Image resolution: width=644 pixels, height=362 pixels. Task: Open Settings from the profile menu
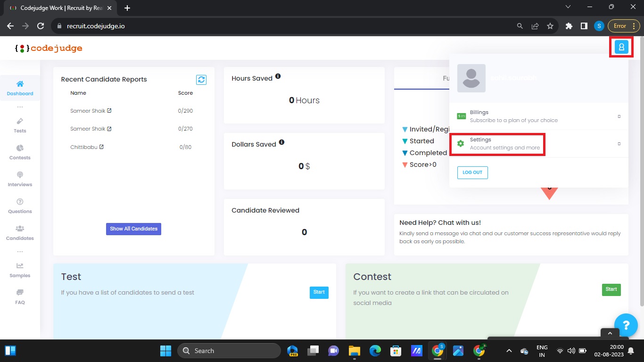pos(497,144)
